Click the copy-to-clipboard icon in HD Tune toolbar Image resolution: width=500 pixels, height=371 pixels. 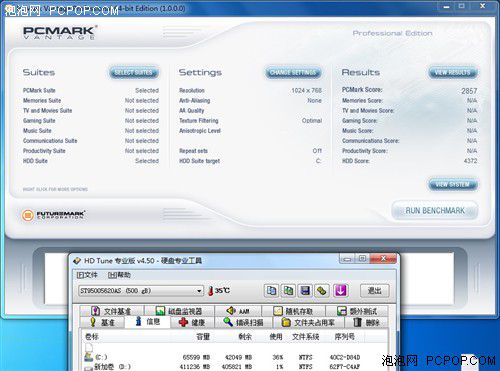[271, 291]
